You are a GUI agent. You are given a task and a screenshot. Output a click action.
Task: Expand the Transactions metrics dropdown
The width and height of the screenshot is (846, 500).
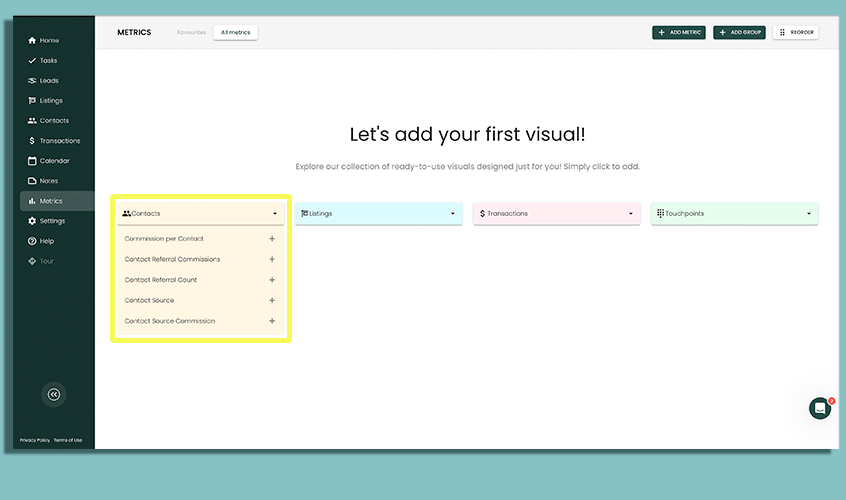click(630, 213)
